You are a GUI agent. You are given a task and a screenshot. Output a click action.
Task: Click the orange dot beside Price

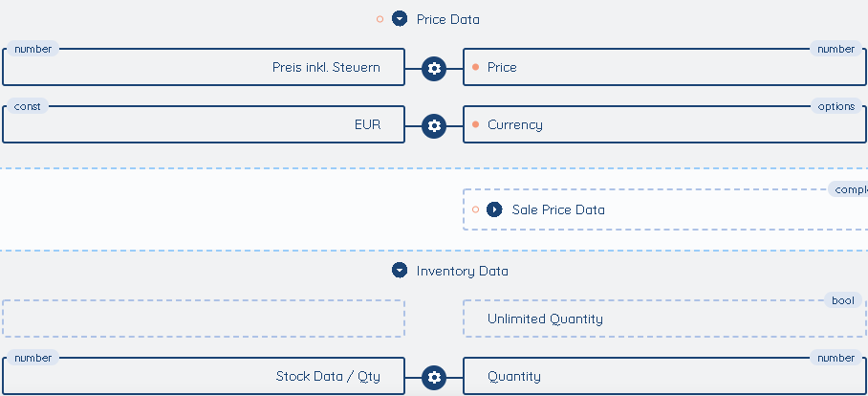tap(475, 67)
